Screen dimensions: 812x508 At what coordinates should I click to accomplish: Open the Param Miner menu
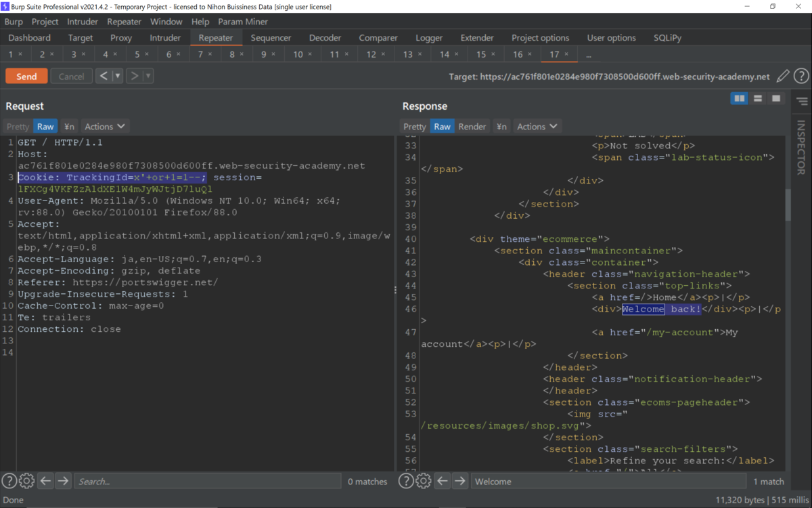243,22
